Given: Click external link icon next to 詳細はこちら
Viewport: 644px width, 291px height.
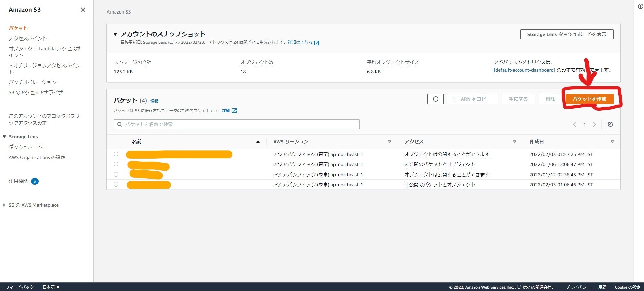Looking at the screenshot, I should tap(317, 43).
